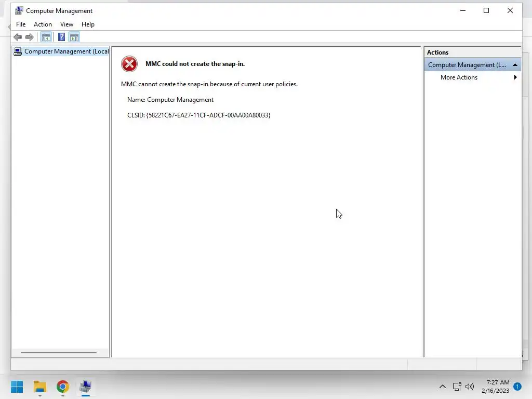Select Computer Management (Local) tree node
This screenshot has width=532, height=399.
click(x=61, y=51)
